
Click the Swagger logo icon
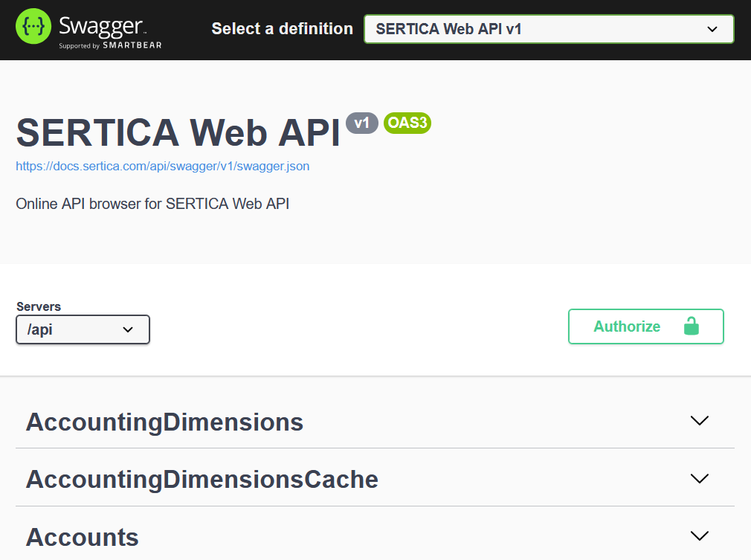coord(33,26)
